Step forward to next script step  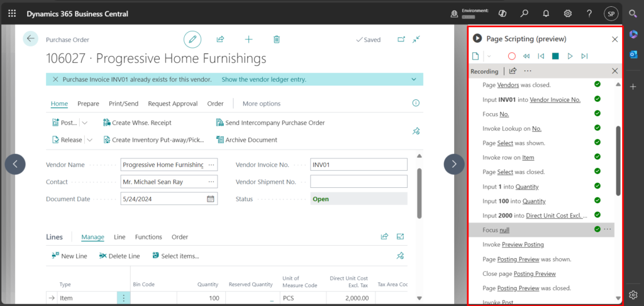(584, 56)
